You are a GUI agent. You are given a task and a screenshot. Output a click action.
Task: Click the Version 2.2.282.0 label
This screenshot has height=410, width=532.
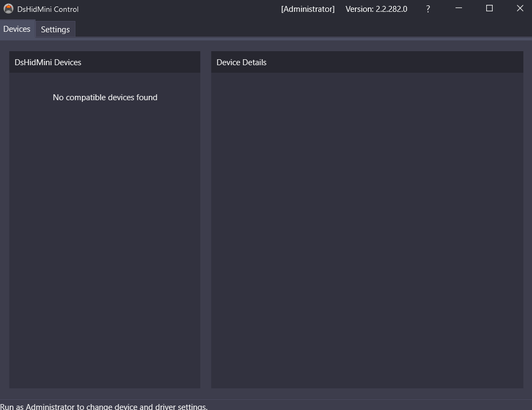coord(376,9)
